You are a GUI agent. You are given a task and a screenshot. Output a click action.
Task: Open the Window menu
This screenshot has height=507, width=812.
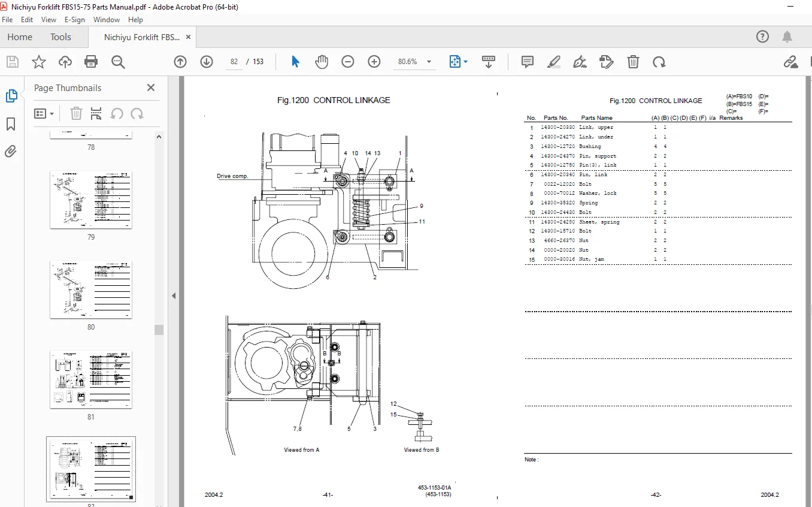click(x=107, y=20)
